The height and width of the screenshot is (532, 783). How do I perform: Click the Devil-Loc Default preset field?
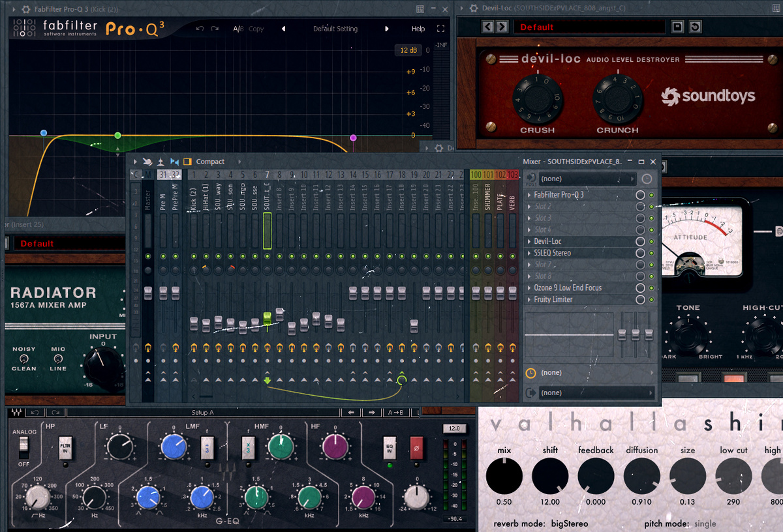[589, 27]
